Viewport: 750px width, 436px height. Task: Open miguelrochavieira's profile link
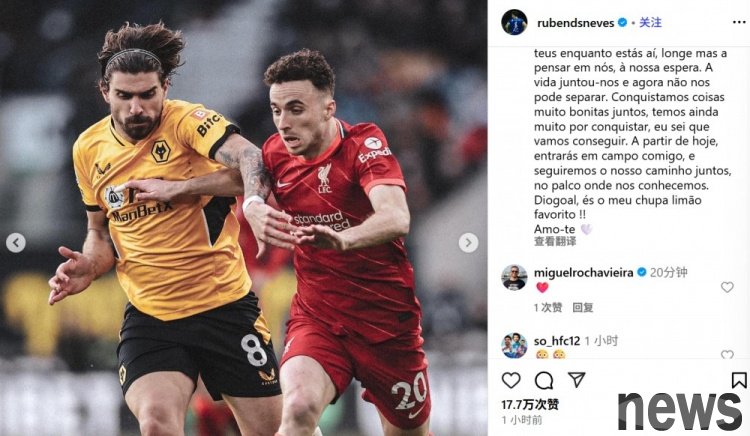coord(584,272)
